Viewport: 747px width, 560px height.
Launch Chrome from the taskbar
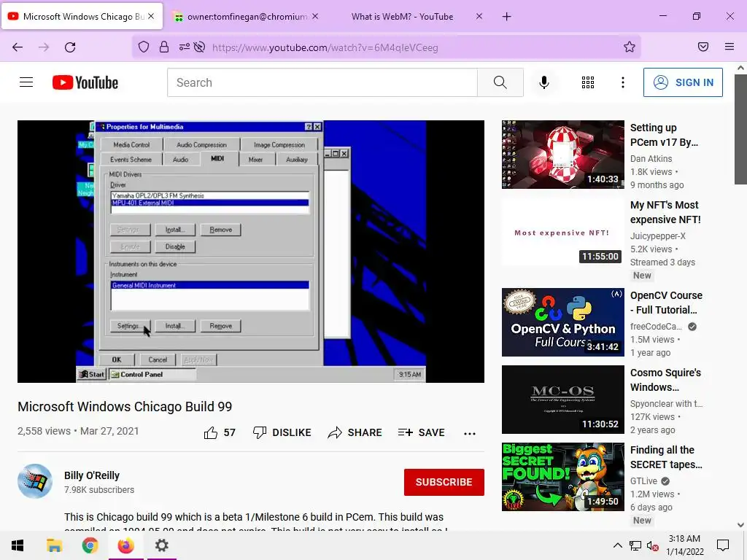click(90, 545)
